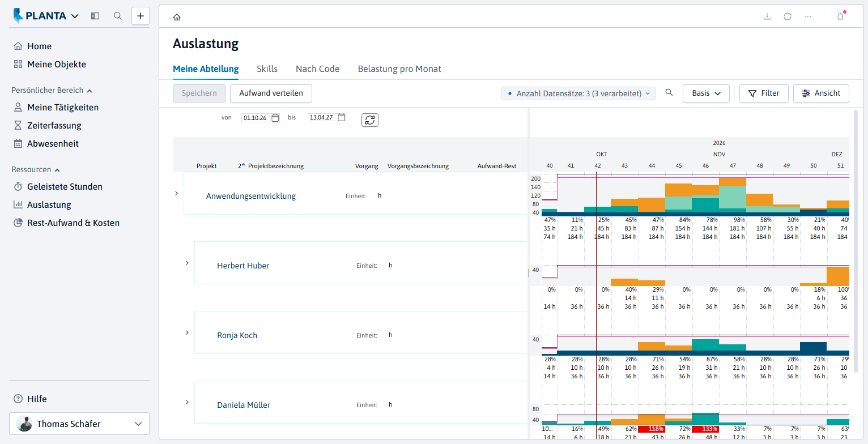868x444 pixels.
Task: Open calendar picker for the bis date
Action: click(x=342, y=118)
